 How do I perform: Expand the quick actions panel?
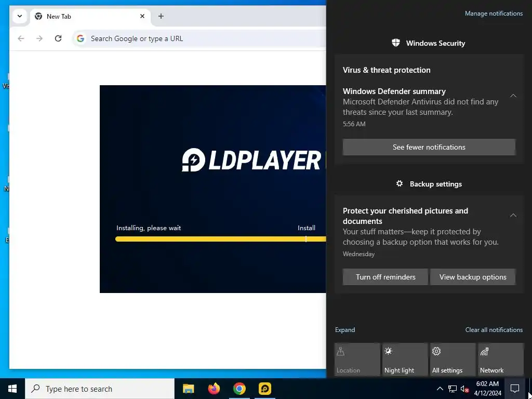[x=345, y=330]
